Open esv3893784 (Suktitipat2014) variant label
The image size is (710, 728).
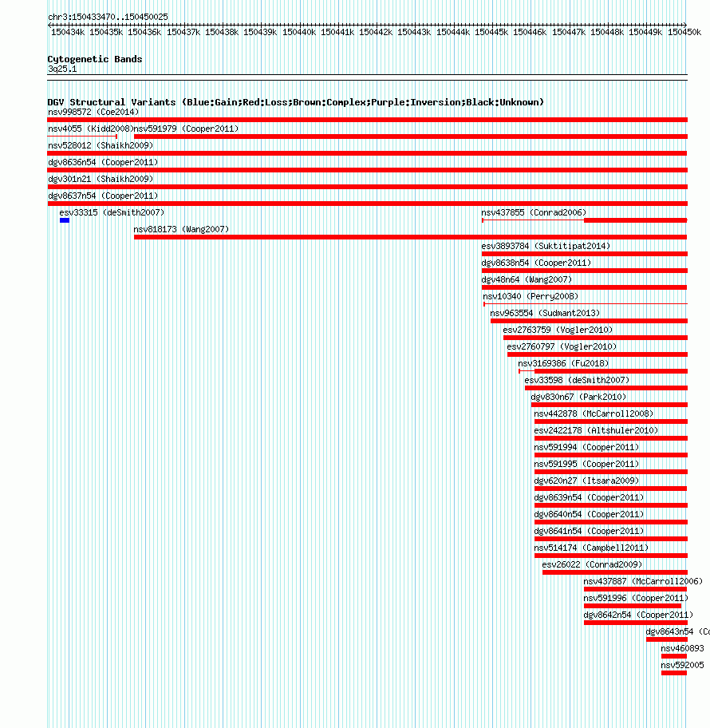click(x=546, y=246)
